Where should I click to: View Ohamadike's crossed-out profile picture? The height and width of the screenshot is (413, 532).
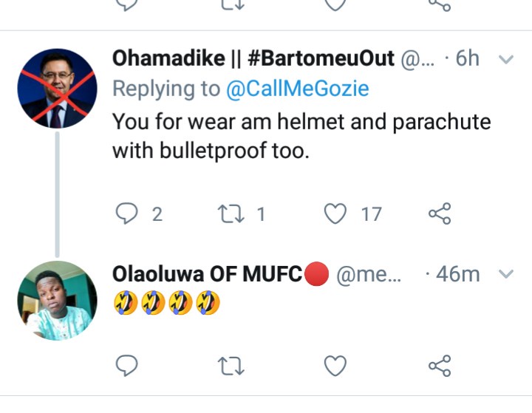pyautogui.click(x=58, y=88)
